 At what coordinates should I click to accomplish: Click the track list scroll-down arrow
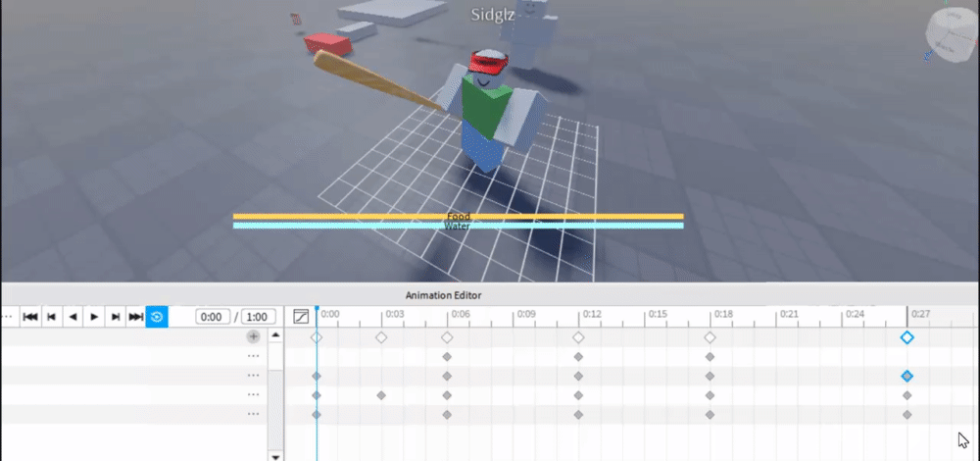click(x=275, y=457)
